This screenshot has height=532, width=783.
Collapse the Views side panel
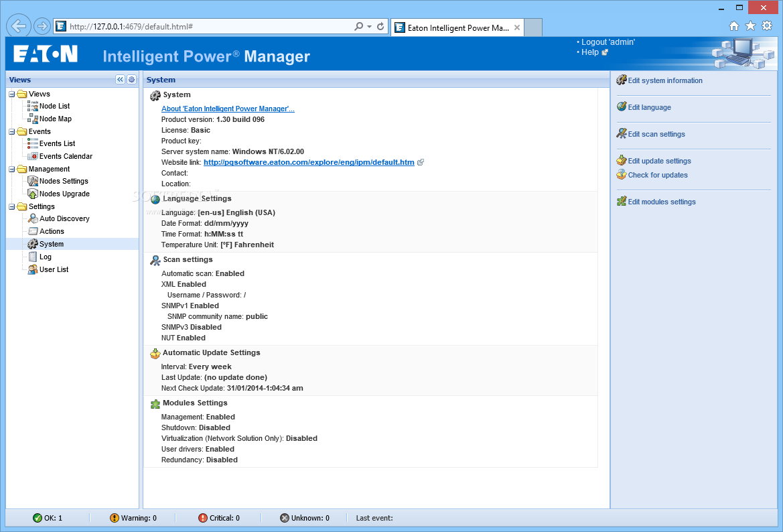coord(120,80)
